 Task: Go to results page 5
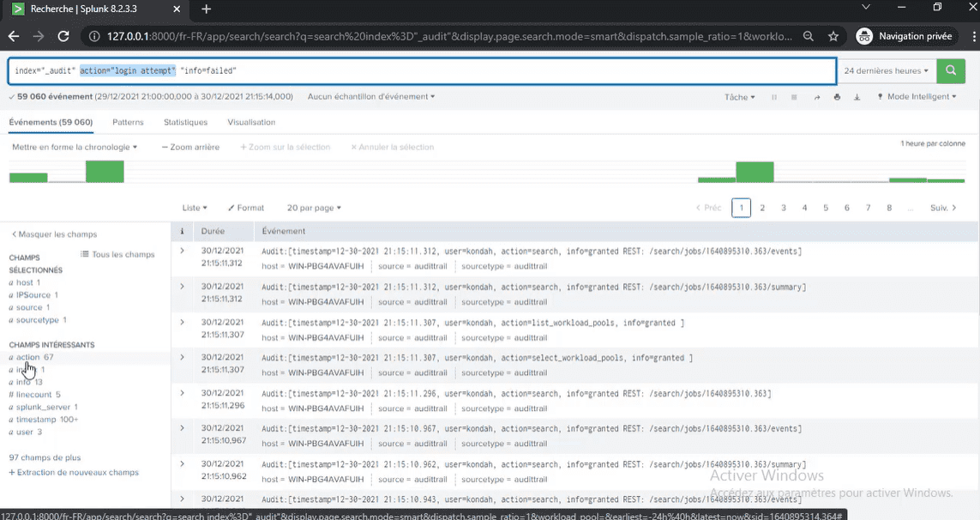tap(826, 208)
